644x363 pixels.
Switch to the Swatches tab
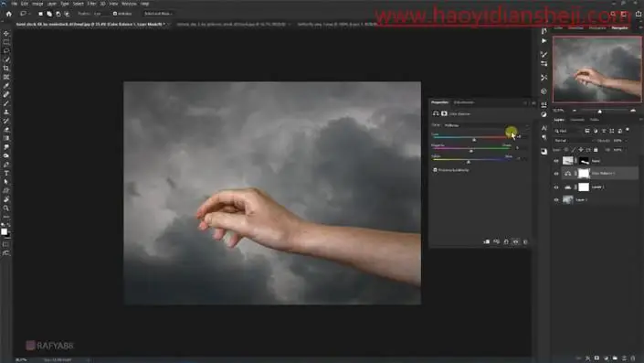(575, 27)
